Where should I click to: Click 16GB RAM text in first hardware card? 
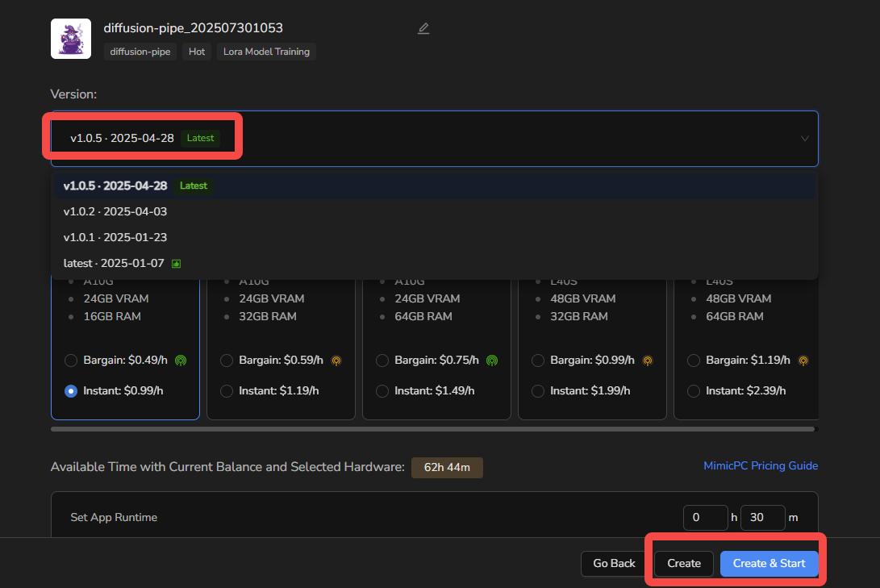point(112,316)
